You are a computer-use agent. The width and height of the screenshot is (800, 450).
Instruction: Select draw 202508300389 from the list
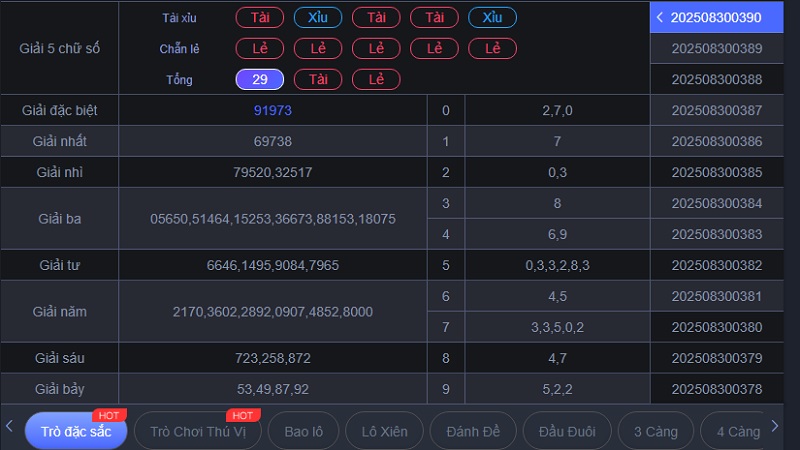[x=716, y=48]
